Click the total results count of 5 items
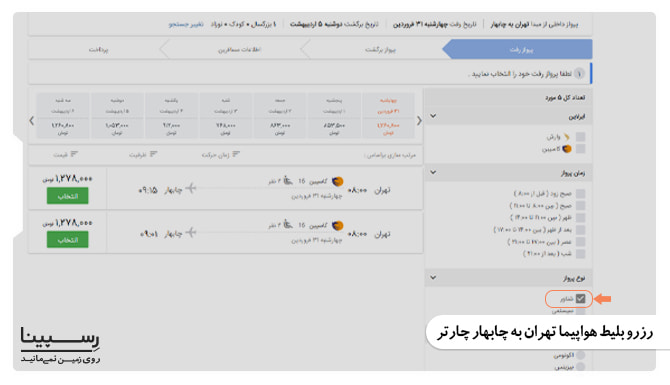Image resolution: width=670 pixels, height=385 pixels. pos(565,97)
